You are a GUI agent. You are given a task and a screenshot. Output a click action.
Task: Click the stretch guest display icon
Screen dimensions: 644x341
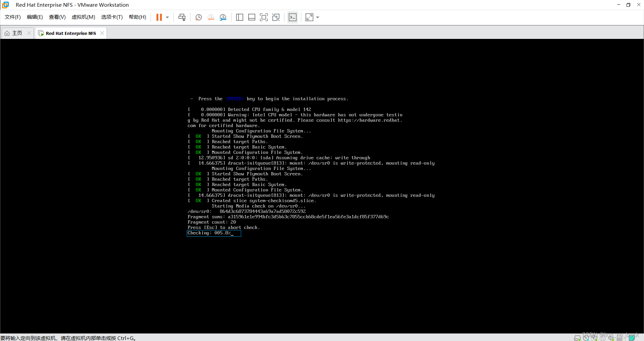(309, 17)
